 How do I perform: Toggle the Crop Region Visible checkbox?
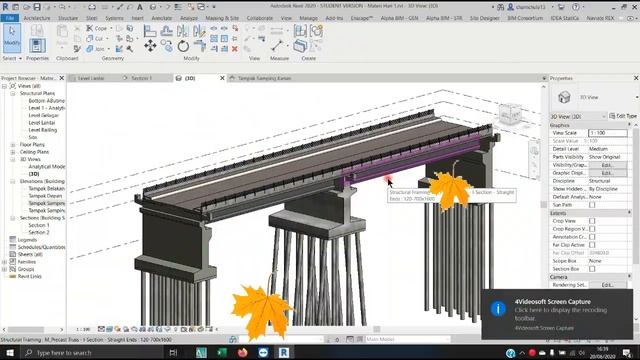click(x=592, y=229)
